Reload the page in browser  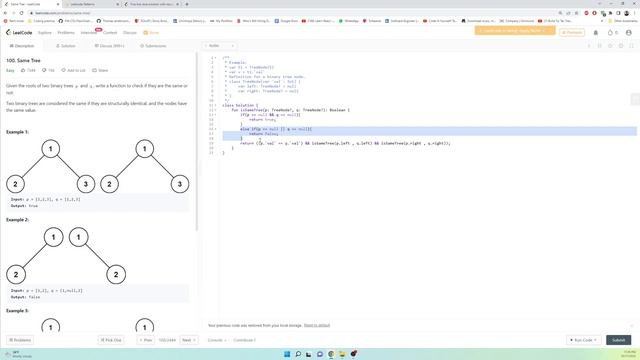22,13
